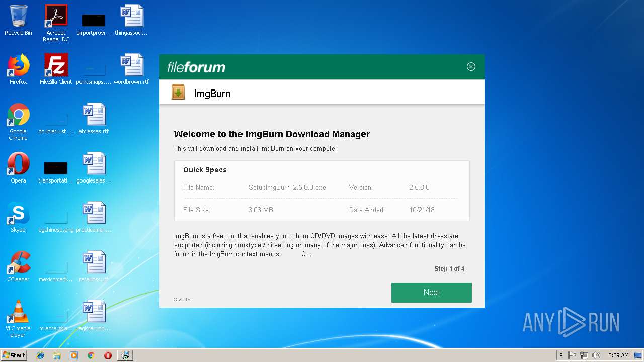Select the wordbrown.rtf document
The image size is (644, 362).
click(x=131, y=69)
